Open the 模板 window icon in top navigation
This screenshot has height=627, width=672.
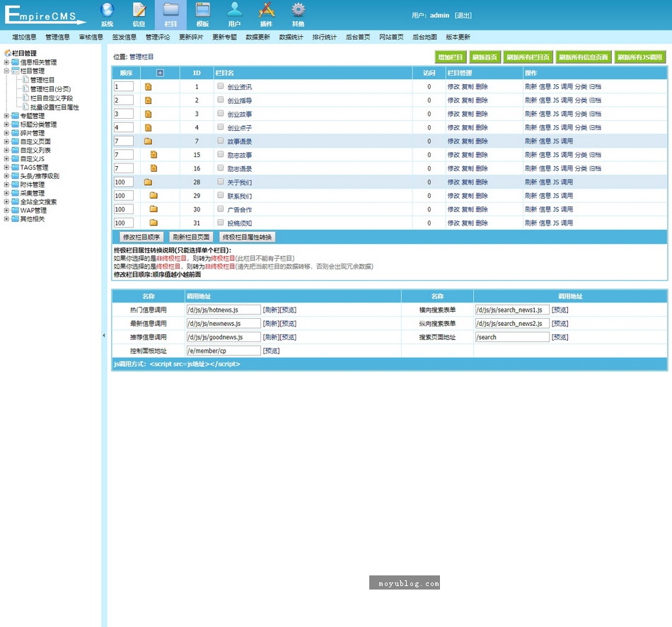coord(202,10)
